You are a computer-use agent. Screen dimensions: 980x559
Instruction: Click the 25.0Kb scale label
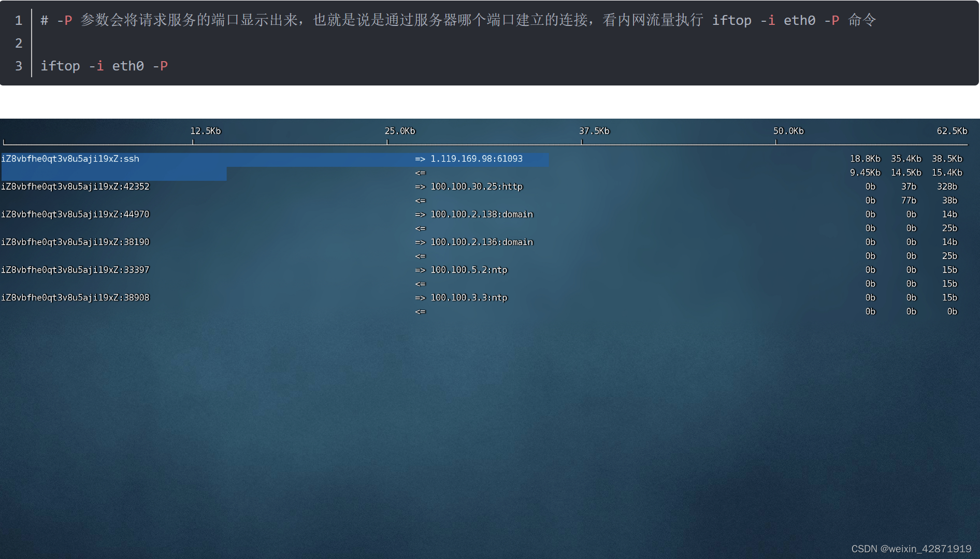coord(400,131)
